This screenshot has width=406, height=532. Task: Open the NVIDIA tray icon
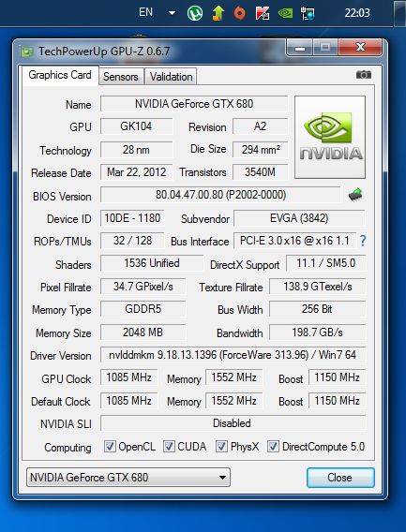tap(285, 13)
